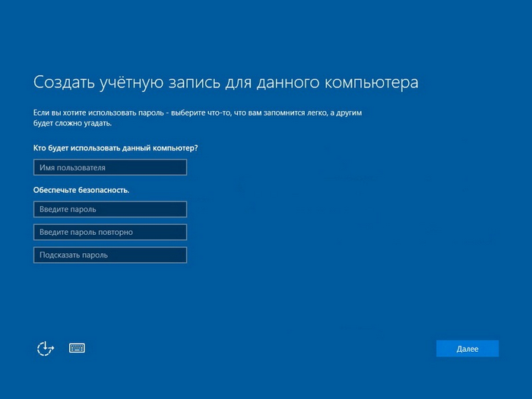Click the Обеспечьте безопасность label
Viewport: 532px width, 399px height.
point(81,190)
